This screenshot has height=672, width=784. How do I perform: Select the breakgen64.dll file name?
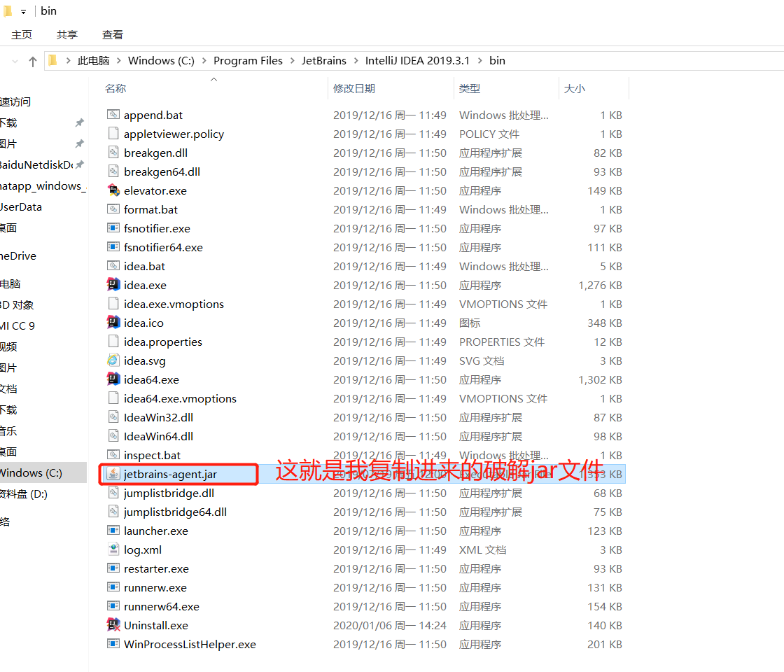point(162,171)
